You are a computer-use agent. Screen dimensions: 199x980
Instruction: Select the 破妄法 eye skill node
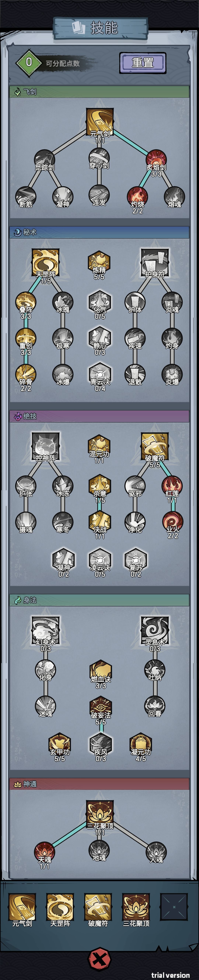[101, 707]
